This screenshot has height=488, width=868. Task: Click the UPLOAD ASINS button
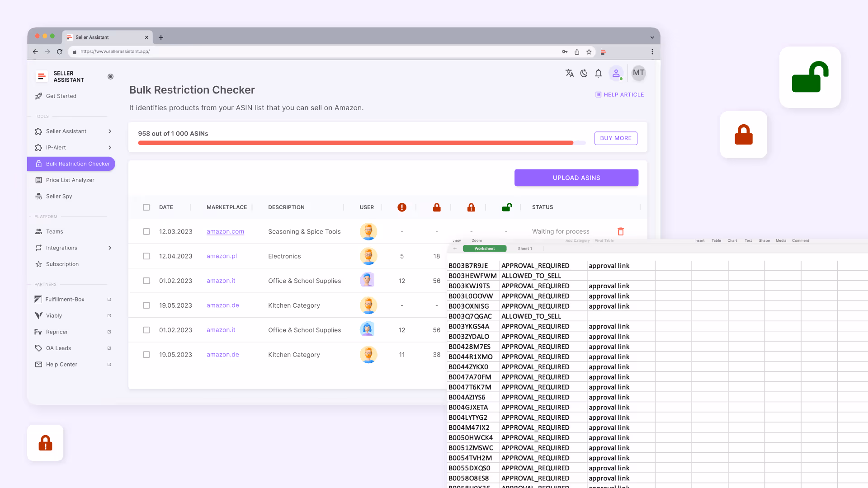click(576, 178)
